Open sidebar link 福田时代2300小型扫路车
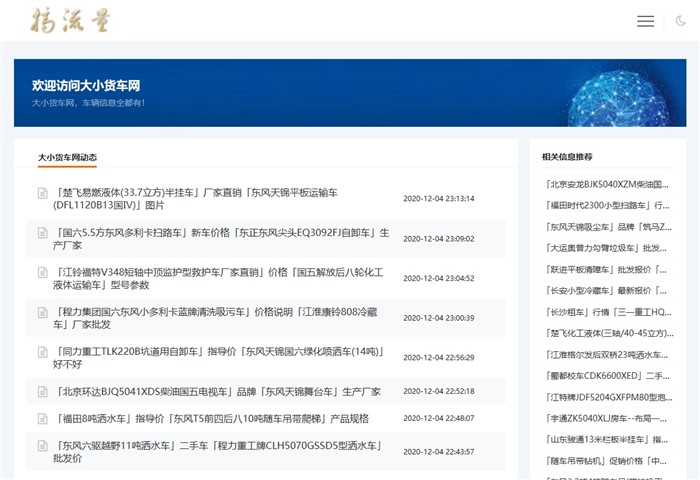 point(607,205)
